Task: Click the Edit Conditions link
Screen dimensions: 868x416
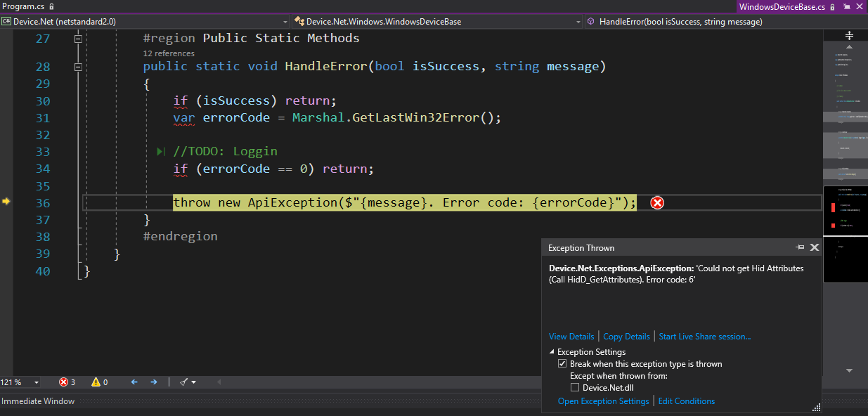Action: (687, 401)
